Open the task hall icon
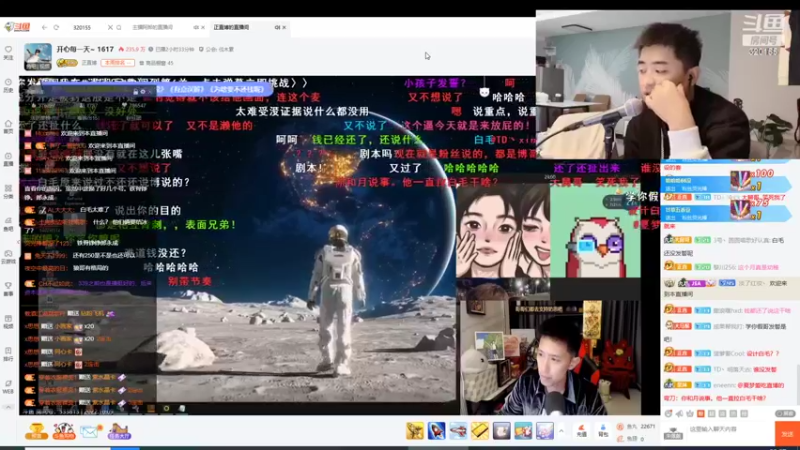 (119, 431)
